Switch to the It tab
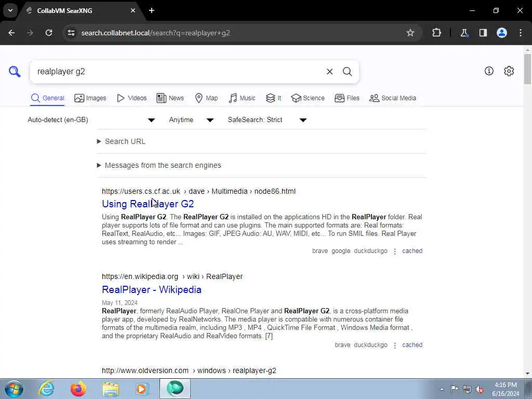Image resolution: width=532 pixels, height=399 pixels. (x=273, y=98)
